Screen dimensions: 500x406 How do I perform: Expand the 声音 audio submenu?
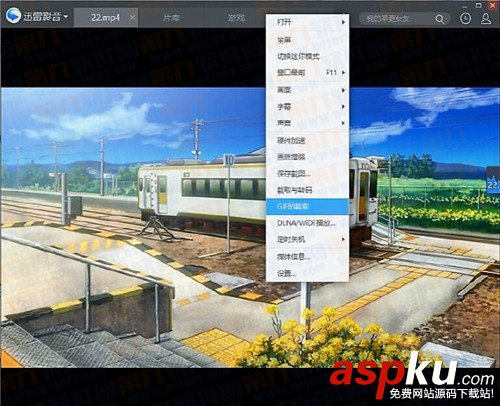(x=307, y=123)
